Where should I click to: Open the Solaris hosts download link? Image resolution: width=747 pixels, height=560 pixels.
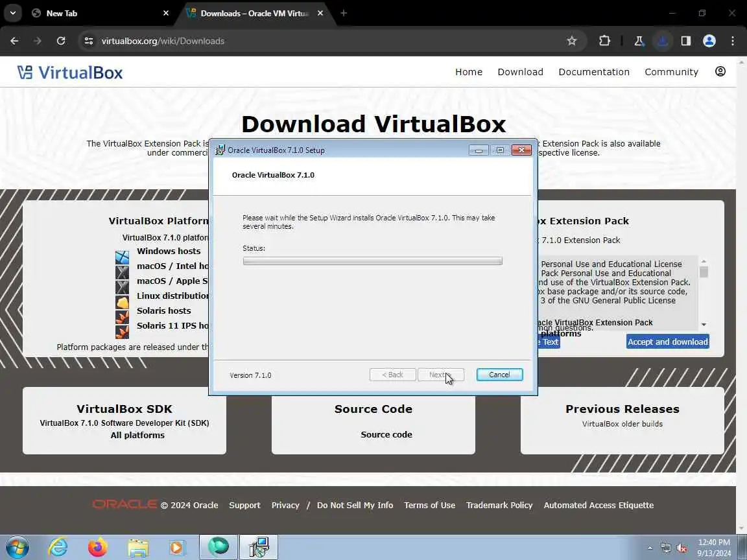[164, 310]
